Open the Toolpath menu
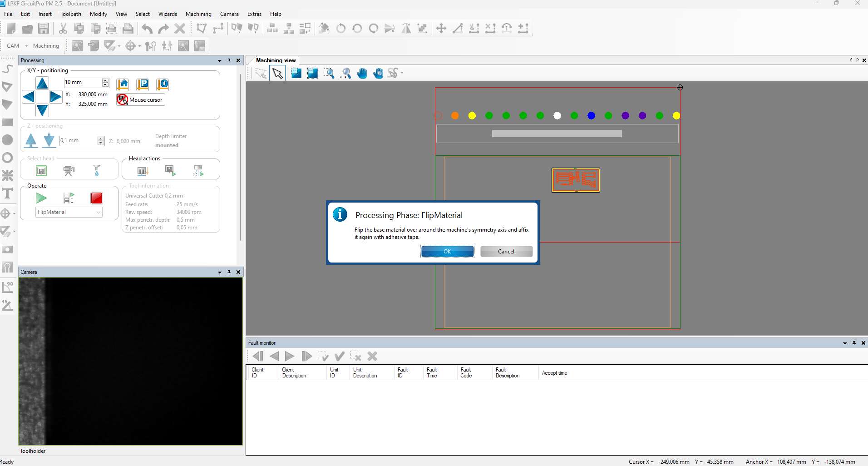This screenshot has width=868, height=466. pyautogui.click(x=70, y=14)
